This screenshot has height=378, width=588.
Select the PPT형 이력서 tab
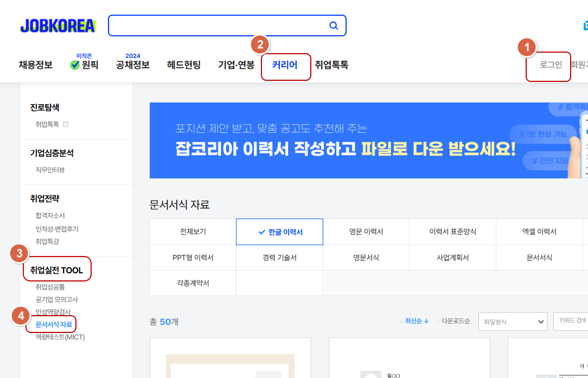click(x=193, y=258)
